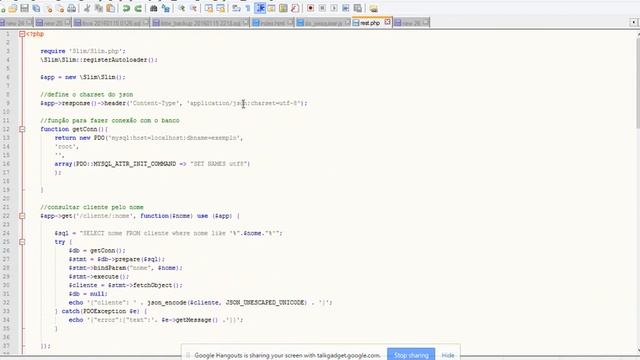Screen dimensions: 640x360
Task: Collapse the $app->get block fold on line 22
Action: pos(22,216)
